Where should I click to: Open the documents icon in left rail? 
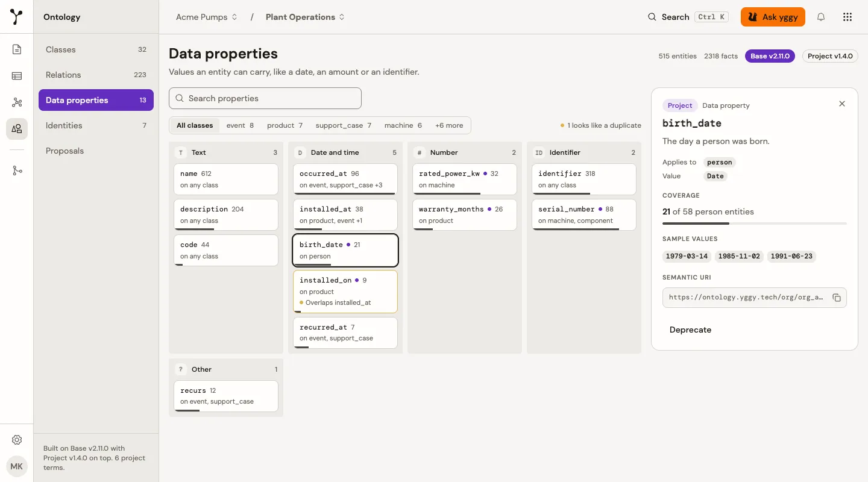tap(17, 49)
